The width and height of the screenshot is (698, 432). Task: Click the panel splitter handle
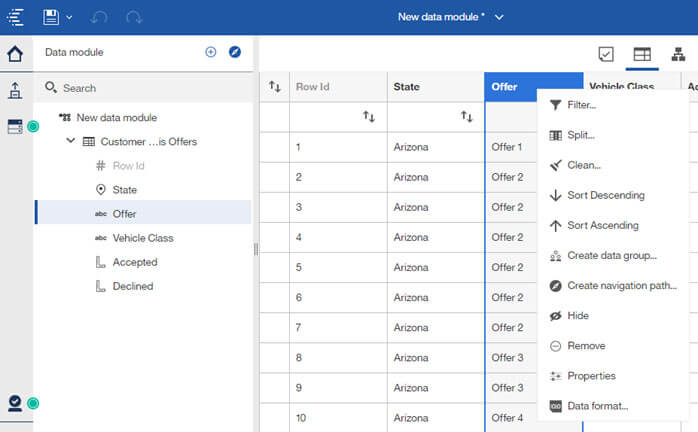point(256,249)
